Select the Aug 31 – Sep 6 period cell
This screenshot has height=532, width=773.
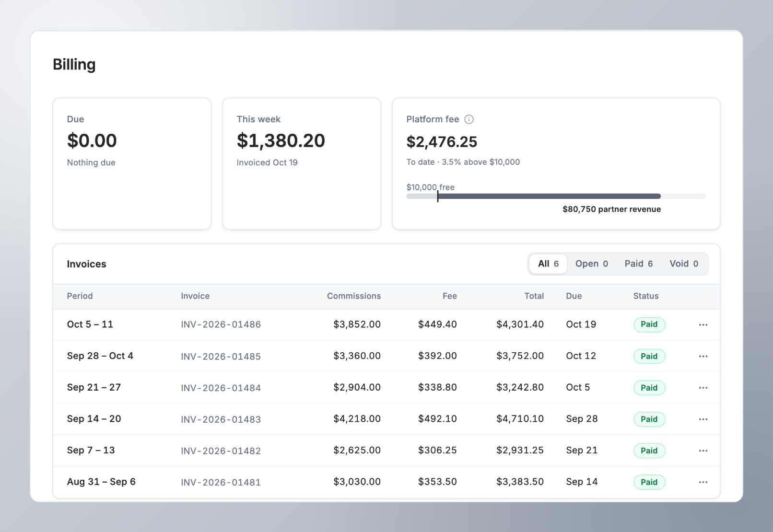click(x=101, y=482)
